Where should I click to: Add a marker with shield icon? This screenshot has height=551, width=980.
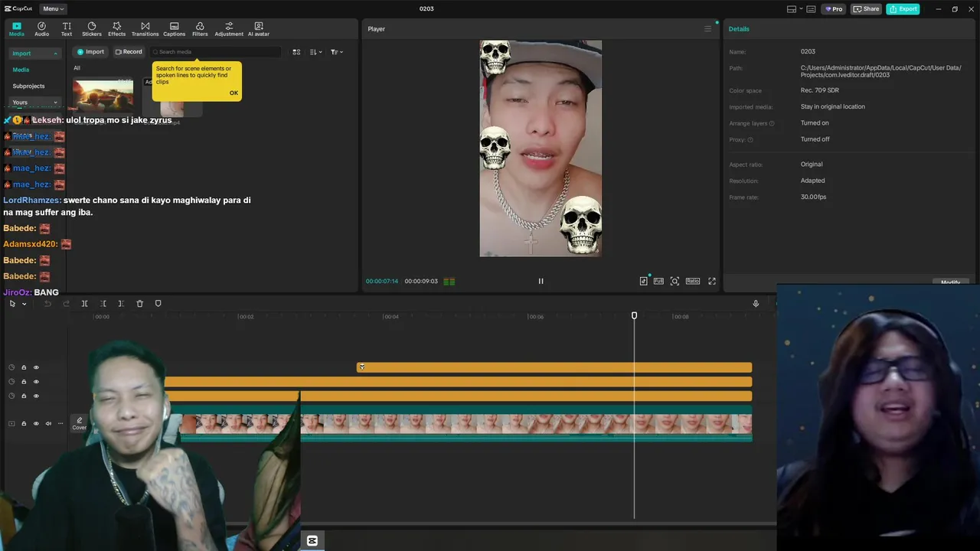point(158,304)
